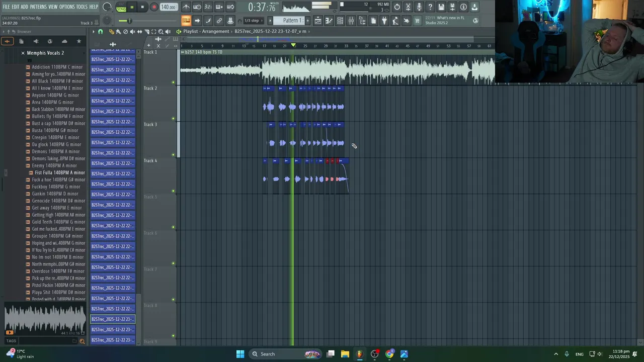Open the FILE menu
Screen dimensions: 644x362
click(x=6, y=7)
